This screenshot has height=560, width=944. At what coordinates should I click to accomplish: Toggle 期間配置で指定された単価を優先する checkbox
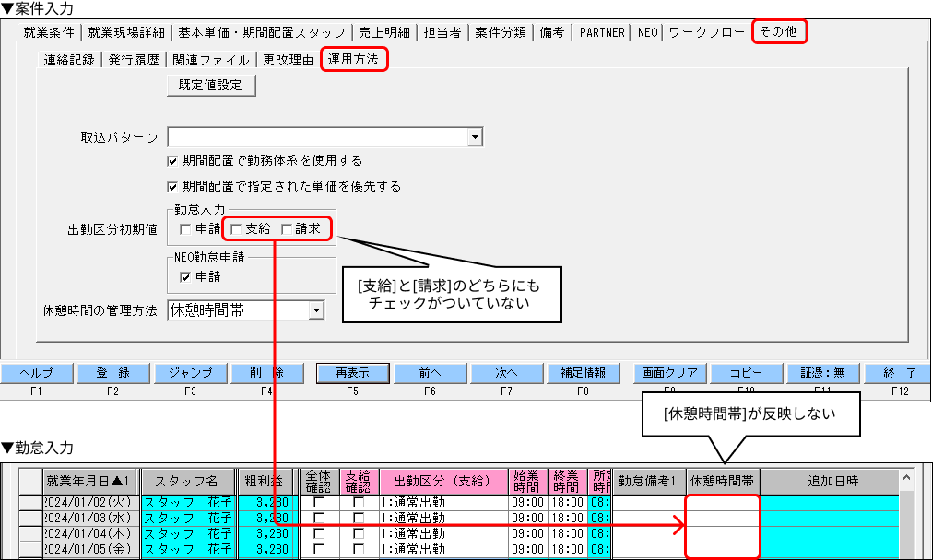pos(172,186)
